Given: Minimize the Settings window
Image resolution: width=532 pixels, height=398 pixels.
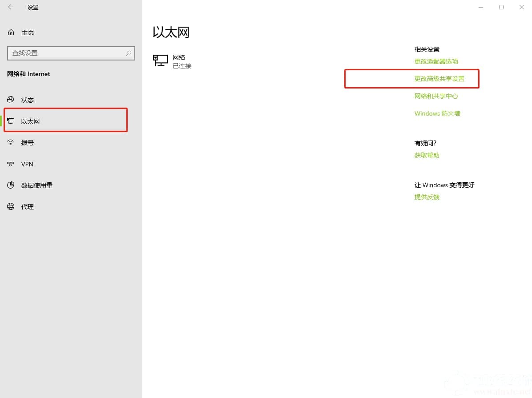Looking at the screenshot, I should tap(481, 7).
